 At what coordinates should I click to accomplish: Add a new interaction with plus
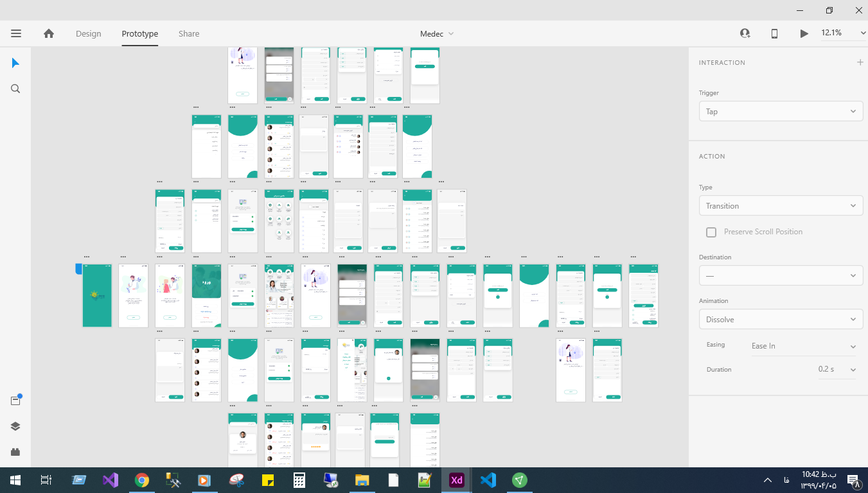tap(860, 62)
